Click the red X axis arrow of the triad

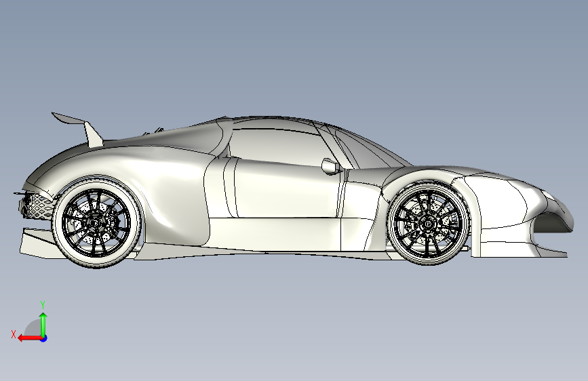30,338
